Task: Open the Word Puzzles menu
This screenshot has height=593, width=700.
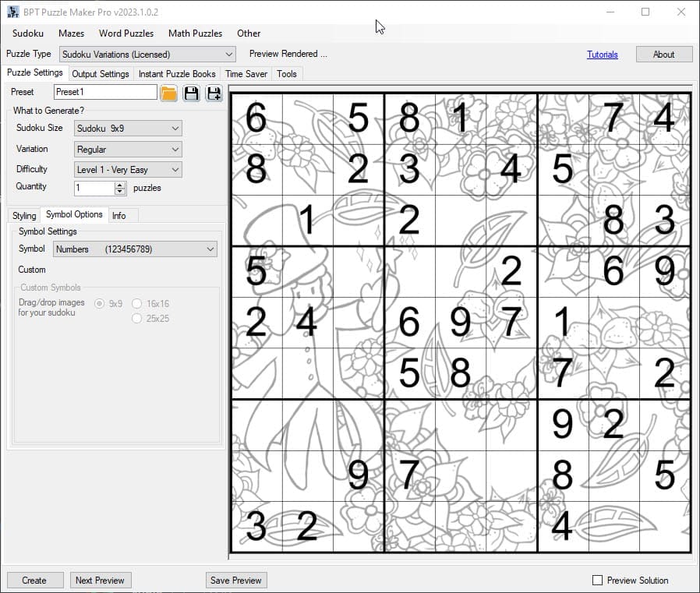Action: (126, 34)
